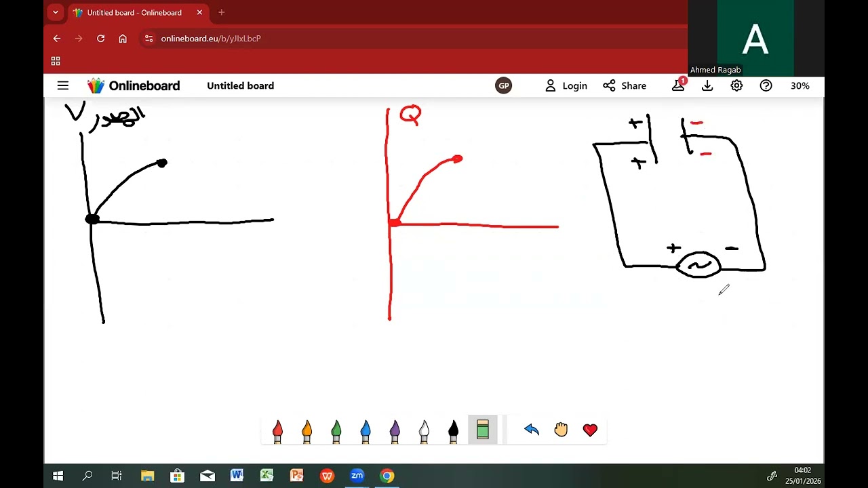Close the Untitled board tab
The height and width of the screenshot is (488, 868).
(x=199, y=12)
